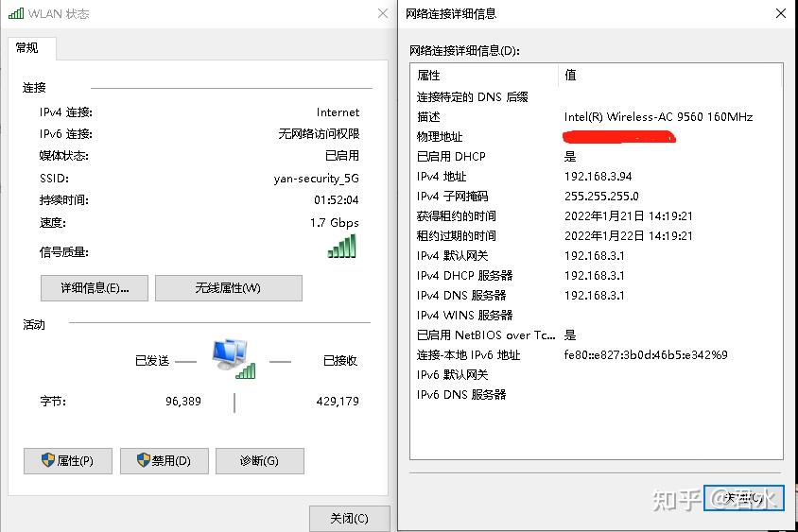Click the IPv4 连接 value Internet
Screen dimensions: 798x532
pyautogui.click(x=338, y=112)
